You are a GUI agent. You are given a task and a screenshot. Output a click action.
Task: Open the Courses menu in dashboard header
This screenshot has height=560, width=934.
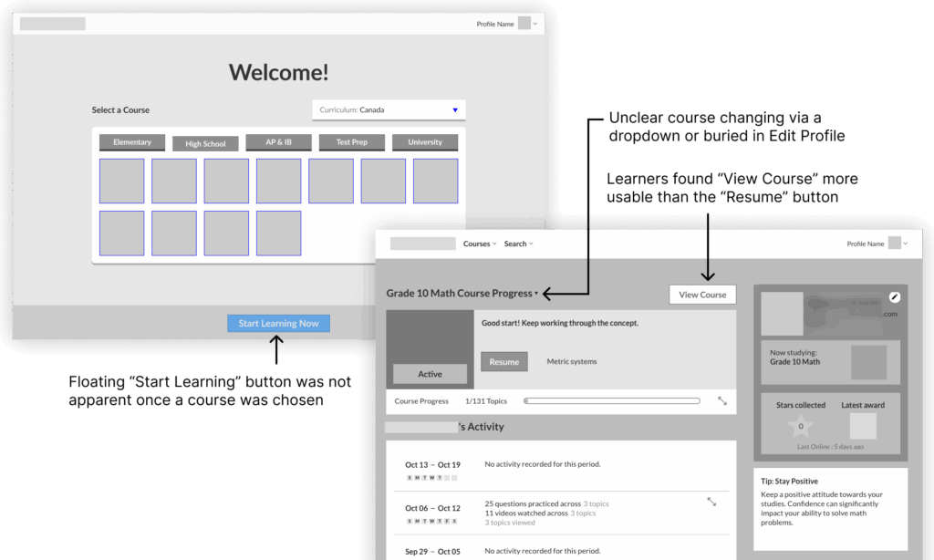[x=479, y=244]
